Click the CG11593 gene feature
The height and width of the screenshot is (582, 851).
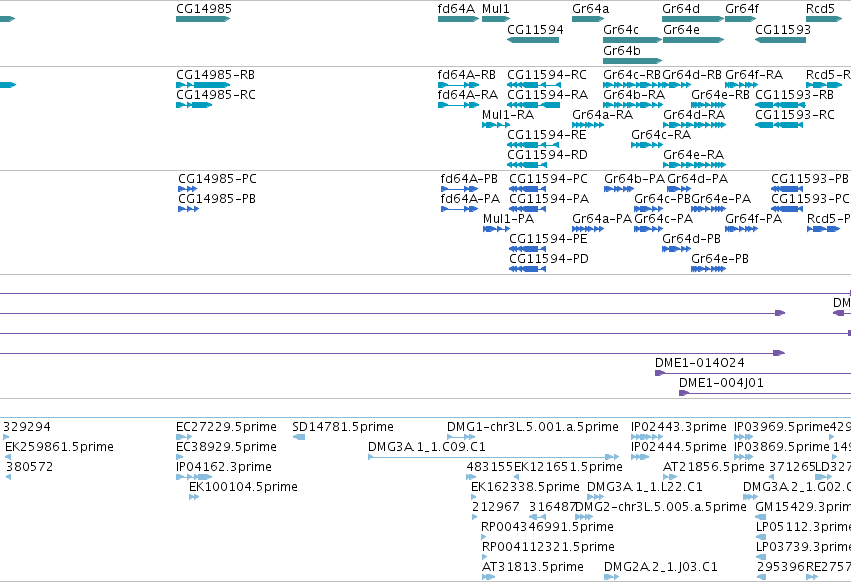click(x=780, y=40)
